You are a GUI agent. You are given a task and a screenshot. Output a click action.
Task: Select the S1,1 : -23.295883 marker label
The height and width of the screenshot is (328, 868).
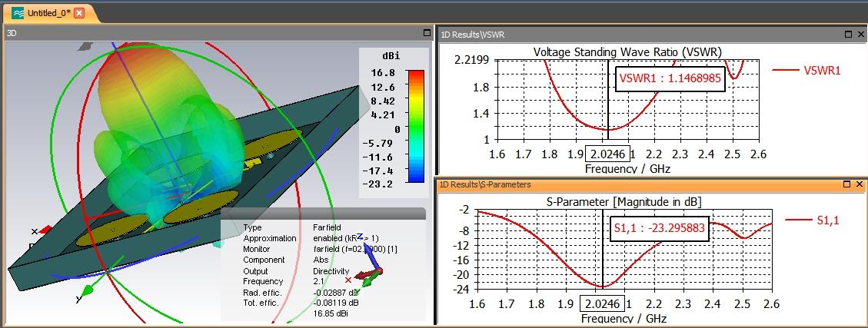coord(660,228)
